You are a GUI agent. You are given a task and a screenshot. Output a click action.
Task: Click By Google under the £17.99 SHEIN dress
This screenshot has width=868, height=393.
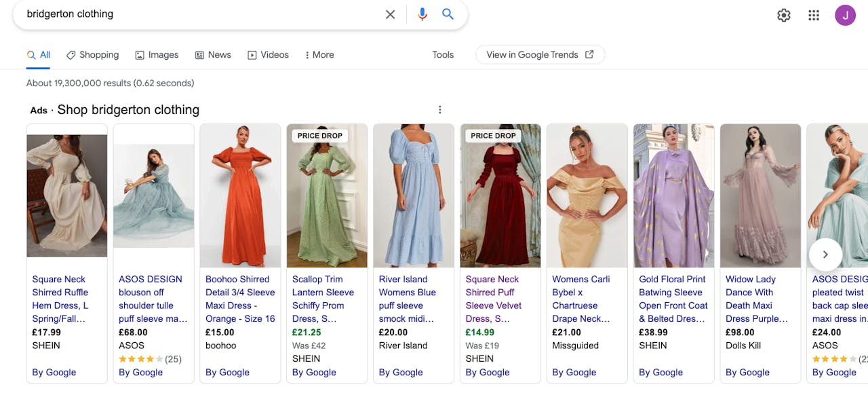(x=54, y=373)
